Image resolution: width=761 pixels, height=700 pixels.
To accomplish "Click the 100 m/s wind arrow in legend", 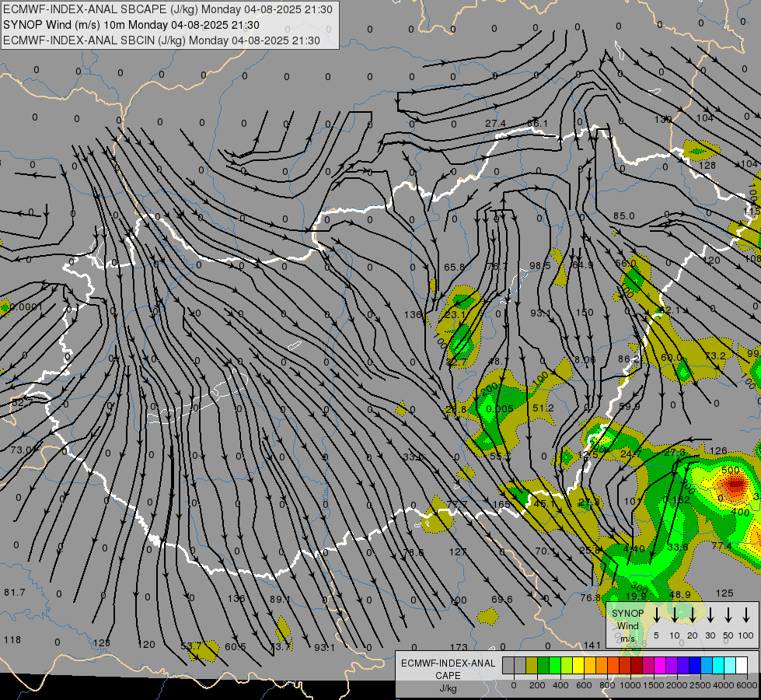I will click(746, 615).
